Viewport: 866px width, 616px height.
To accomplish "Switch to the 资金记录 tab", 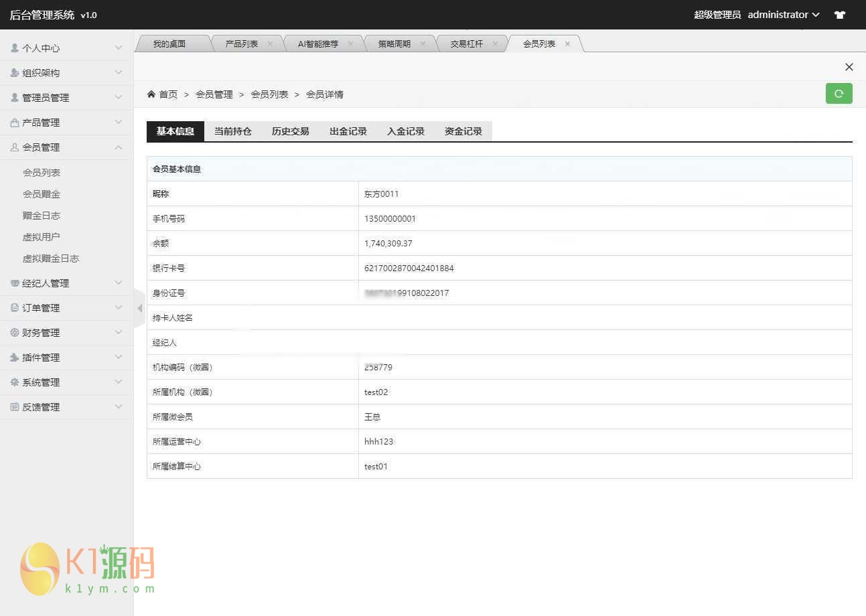I will [463, 131].
